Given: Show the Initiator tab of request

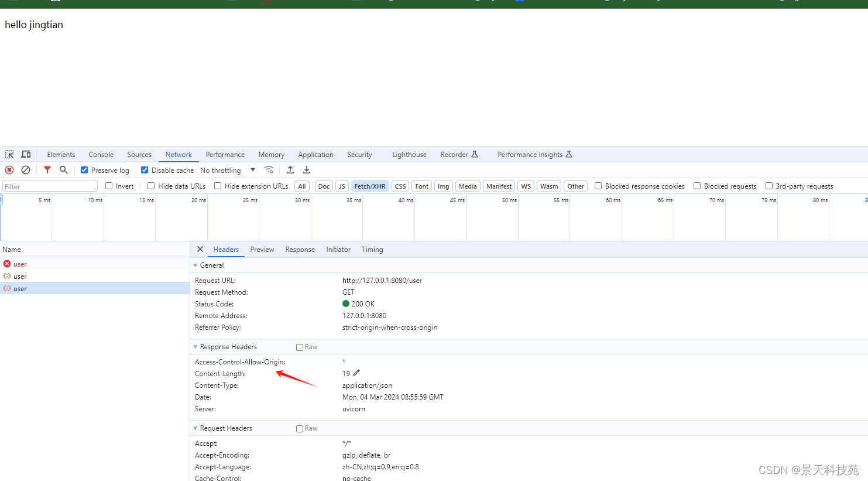Looking at the screenshot, I should pyautogui.click(x=338, y=250).
